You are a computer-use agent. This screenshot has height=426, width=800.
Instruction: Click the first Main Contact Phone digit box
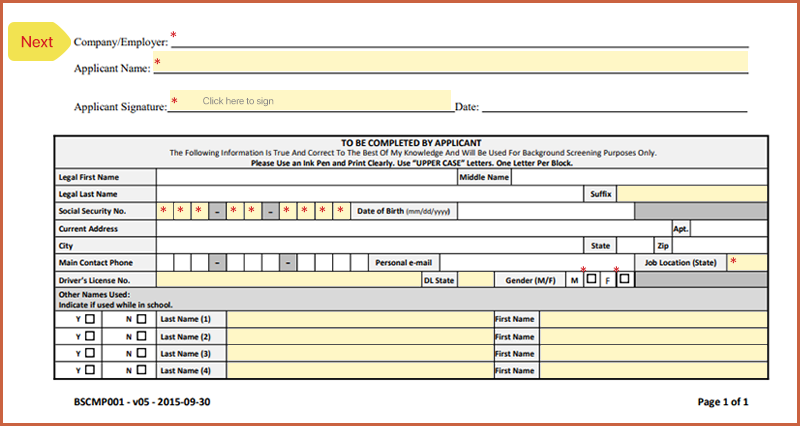(x=165, y=262)
